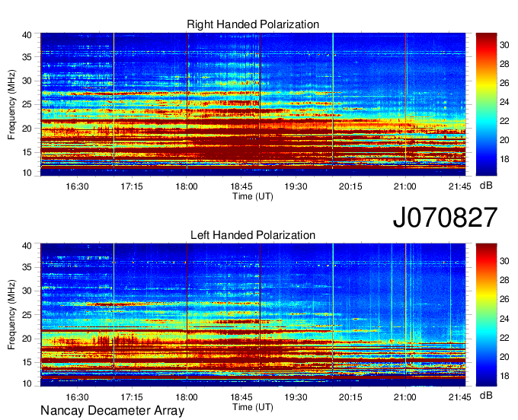Click the 'Right Handed Polarization' title
Viewport: 518px width, 420px height.
pyautogui.click(x=253, y=24)
